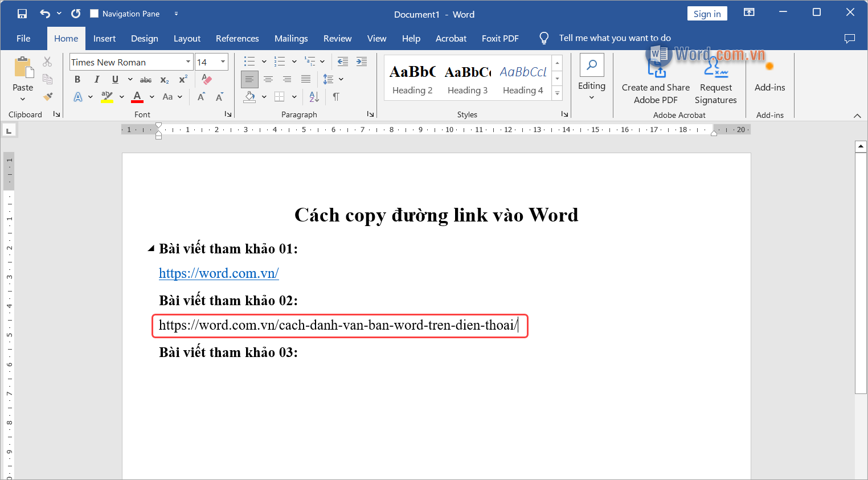Collapse the ribbon with the arrow
Viewport: 868px width, 480px height.
[857, 116]
